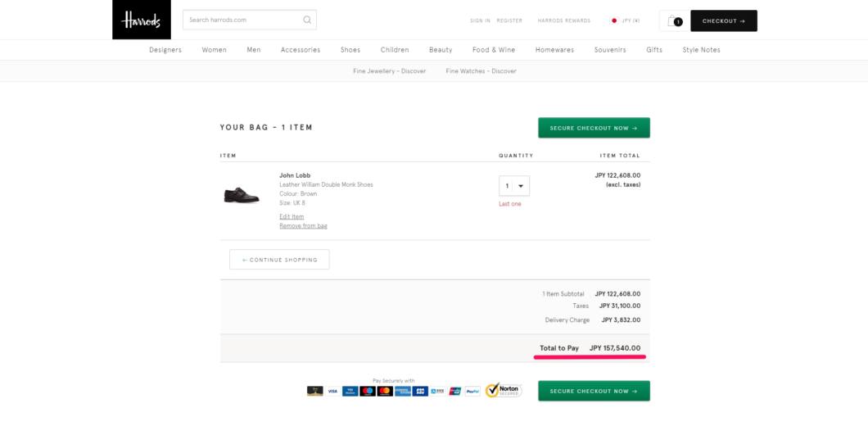Click Remove from bag link

click(303, 226)
